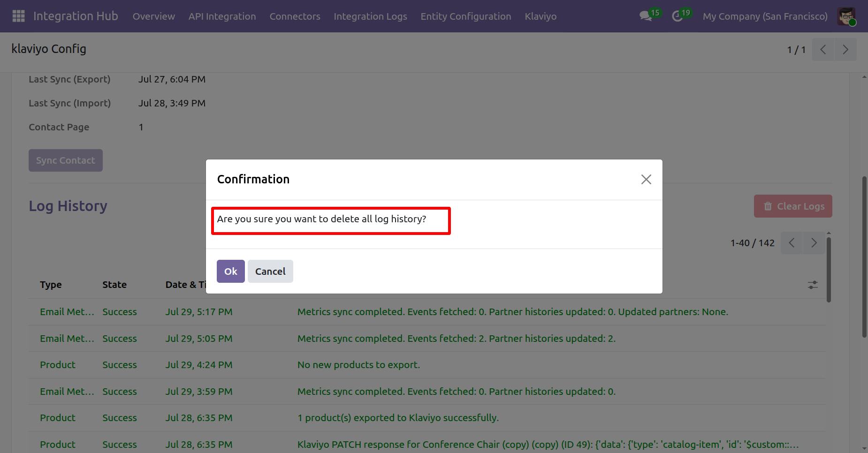This screenshot has width=868, height=453.
Task: Close the Confirmation dialog with X
Action: coord(646,179)
